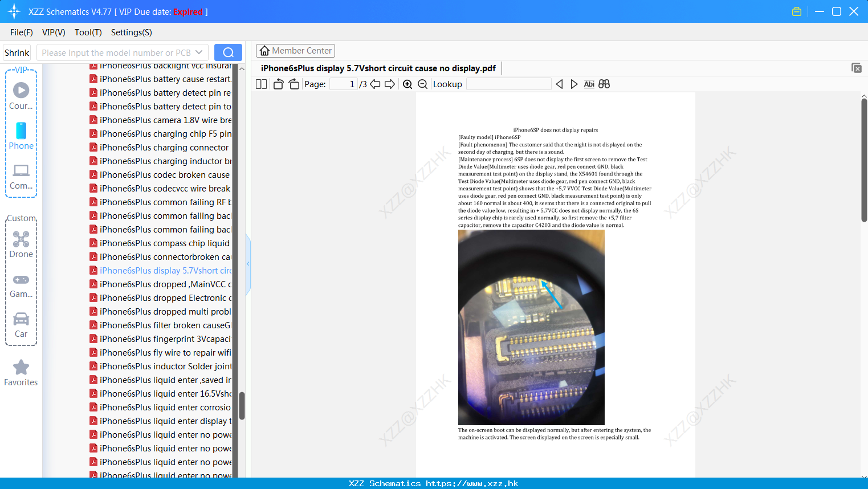
Task: Click the page number field
Action: pos(344,84)
